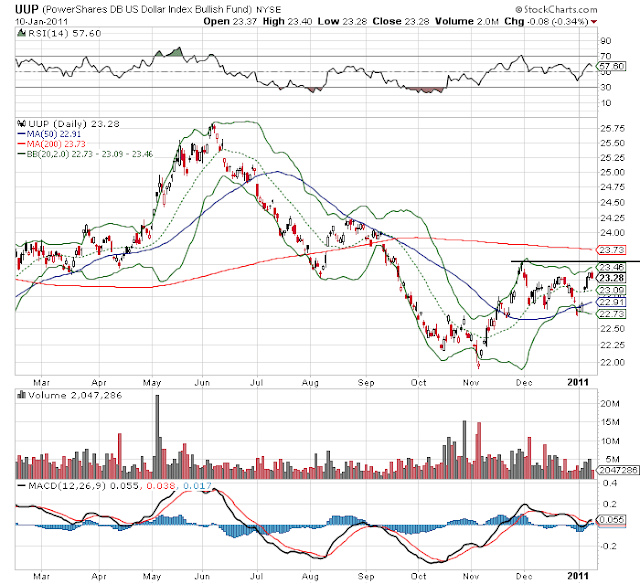The image size is (640, 584).
Task: Click the 25.75 price axis label
Action: [x=613, y=128]
